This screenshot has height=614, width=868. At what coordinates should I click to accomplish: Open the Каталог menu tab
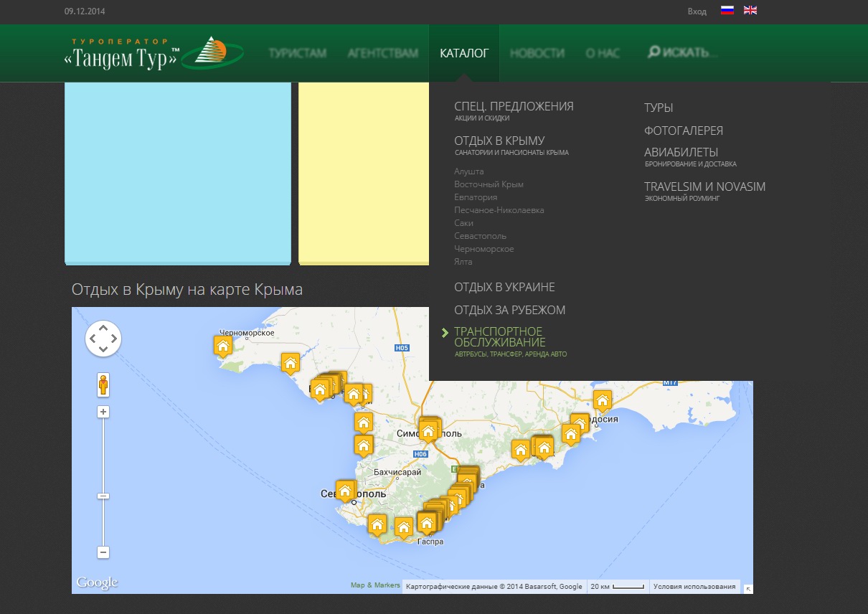tap(464, 53)
